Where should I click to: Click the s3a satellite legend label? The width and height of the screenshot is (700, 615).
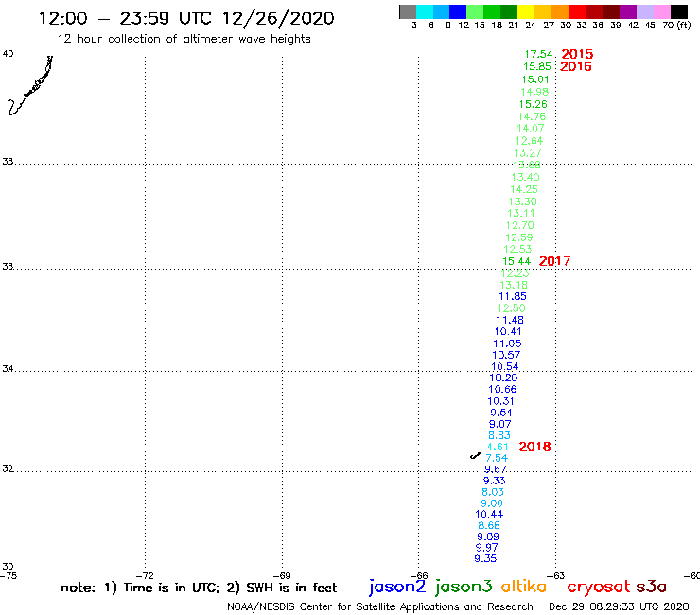(651, 587)
